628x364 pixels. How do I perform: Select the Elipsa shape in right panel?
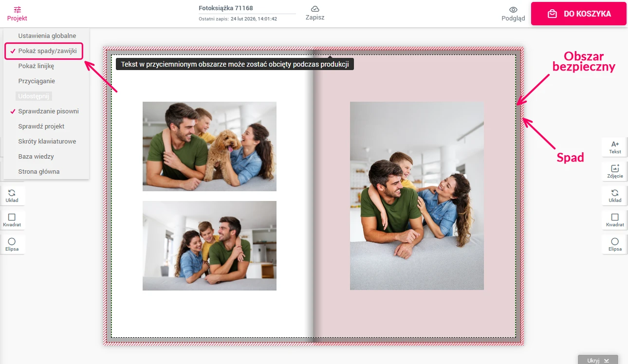[614, 244]
